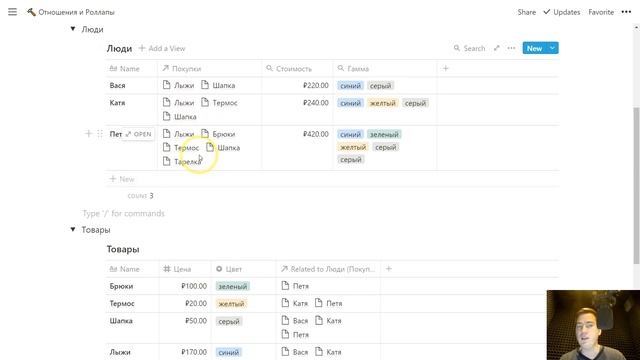Collapse the Товары toggle block
This screenshot has height=360, width=640.
pyautogui.click(x=73, y=229)
